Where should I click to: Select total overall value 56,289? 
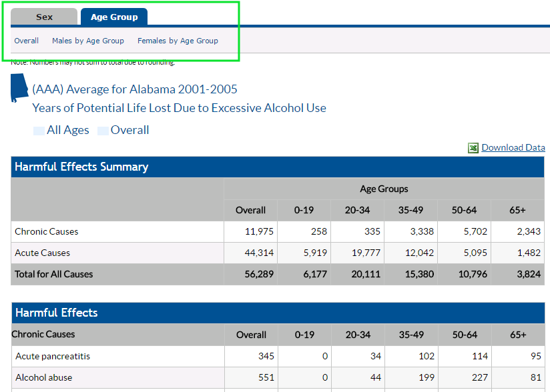(259, 274)
